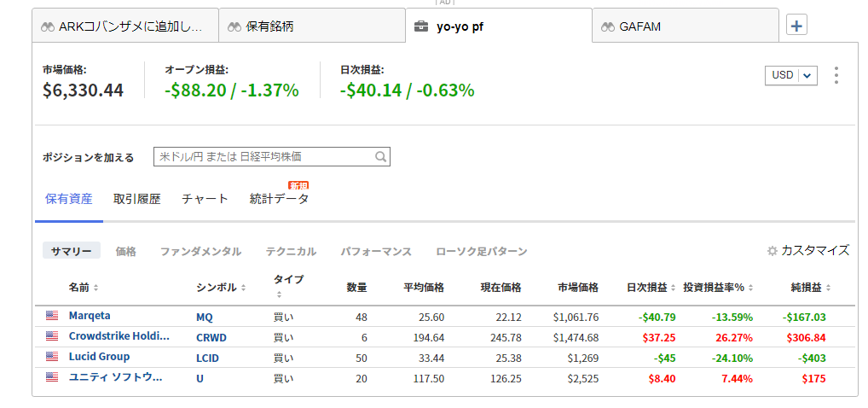This screenshot has width=868, height=408.
Task: Click Crowdstrike's current price 245.78
Action: pos(506,338)
